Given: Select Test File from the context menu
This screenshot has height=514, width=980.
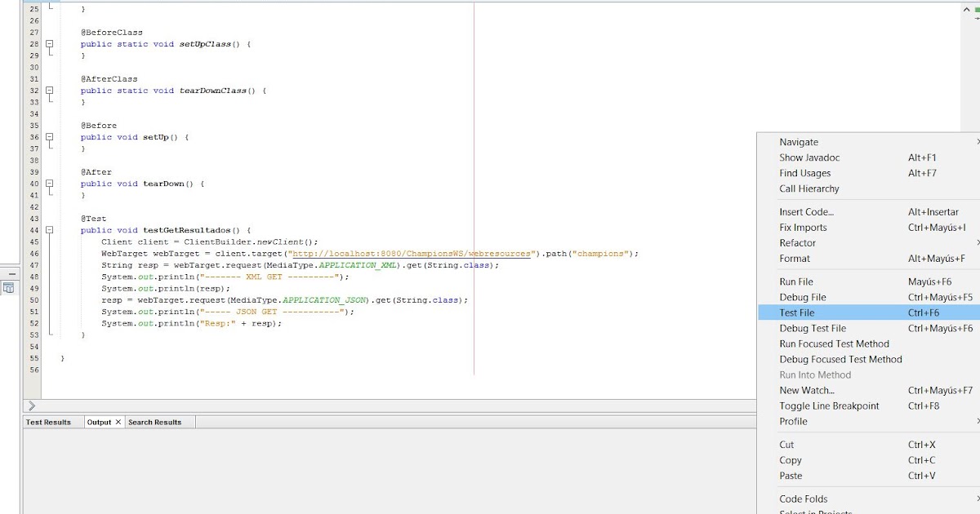Looking at the screenshot, I should click(x=798, y=312).
